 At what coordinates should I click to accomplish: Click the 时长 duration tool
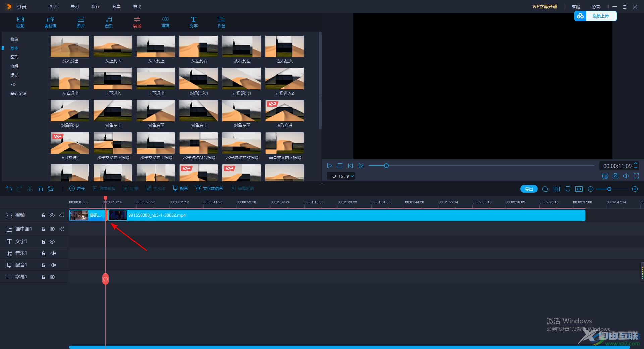pyautogui.click(x=77, y=189)
